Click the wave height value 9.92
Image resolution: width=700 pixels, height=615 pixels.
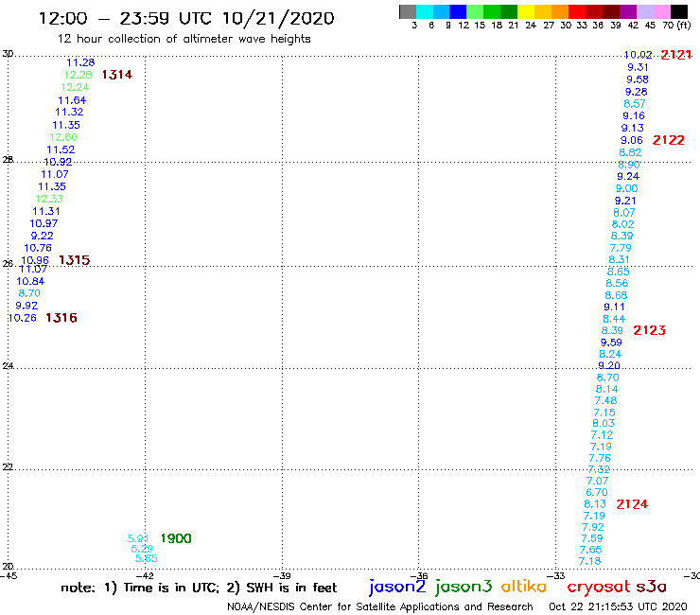pyautogui.click(x=26, y=306)
